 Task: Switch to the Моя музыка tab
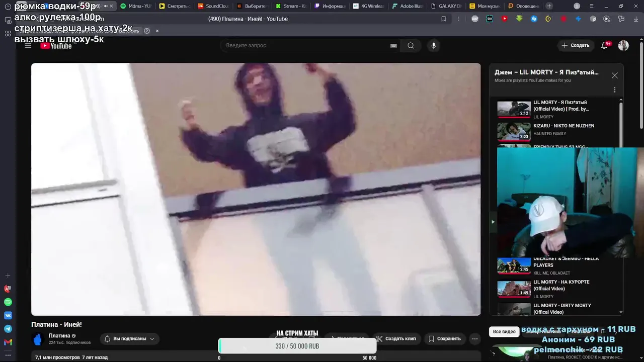coord(485,6)
